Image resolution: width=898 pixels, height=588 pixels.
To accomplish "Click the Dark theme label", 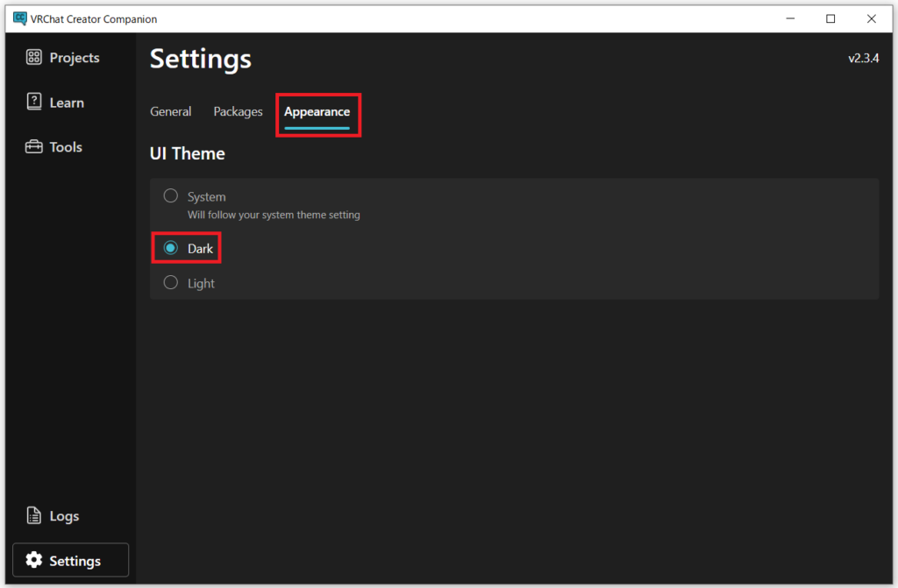I will pos(201,249).
